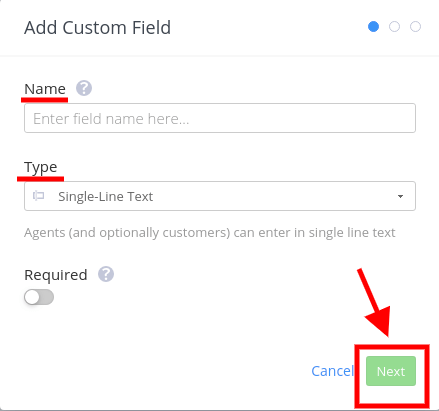Viewport: 439px width, 411px height.
Task: Click the grey track of Required switch
Action: [47, 297]
